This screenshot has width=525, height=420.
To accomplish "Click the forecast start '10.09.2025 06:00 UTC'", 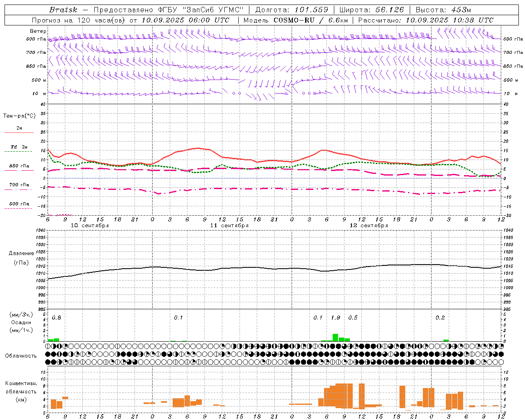I will [x=185, y=20].
